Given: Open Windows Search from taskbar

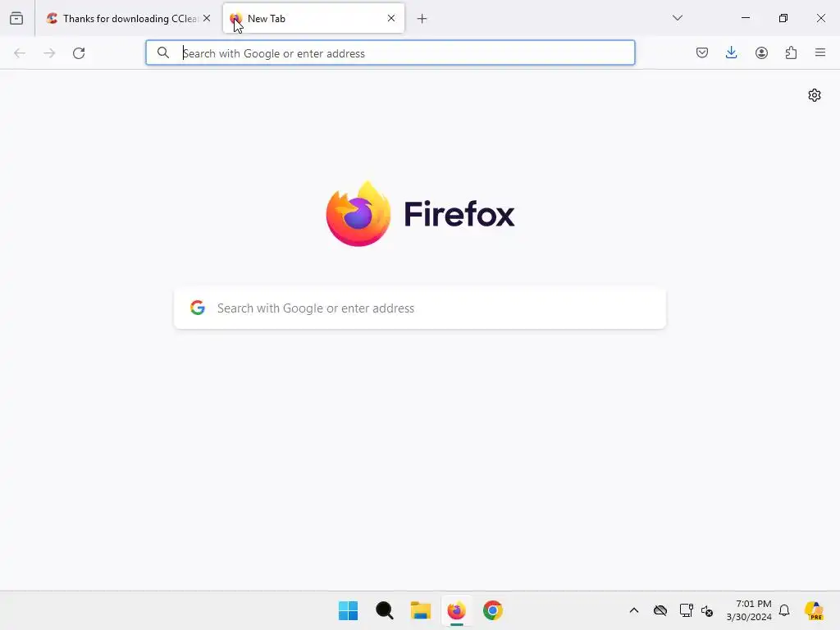Looking at the screenshot, I should pos(385,610).
